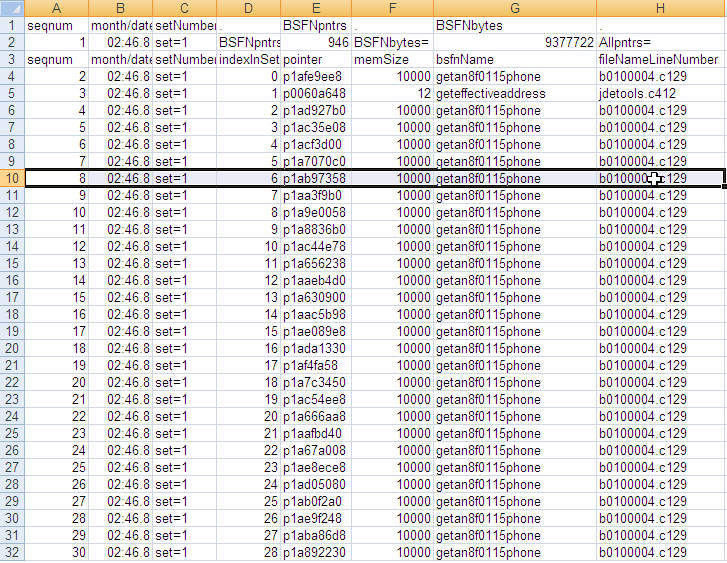Click cell containing 9377722
Screen dimensions: 727x563
(515, 43)
